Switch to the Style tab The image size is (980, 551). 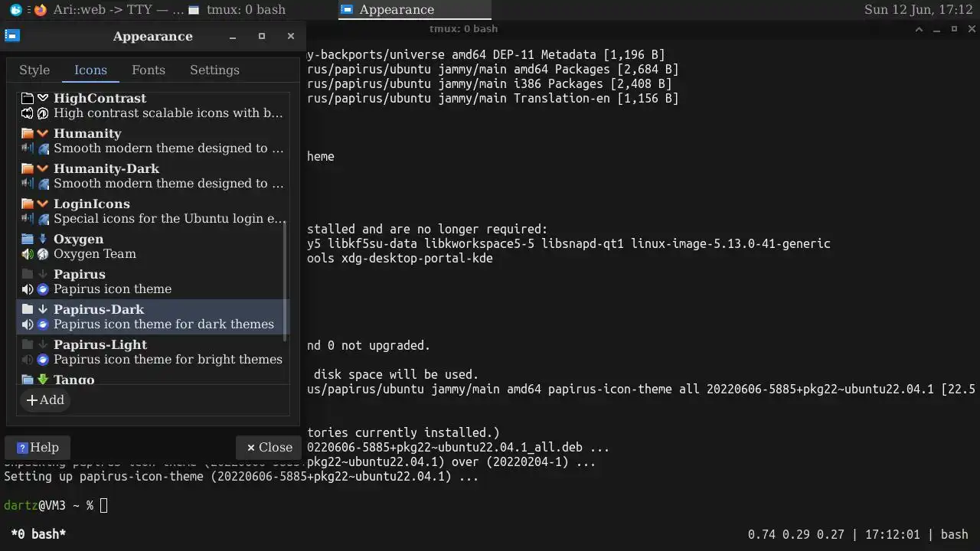point(34,70)
